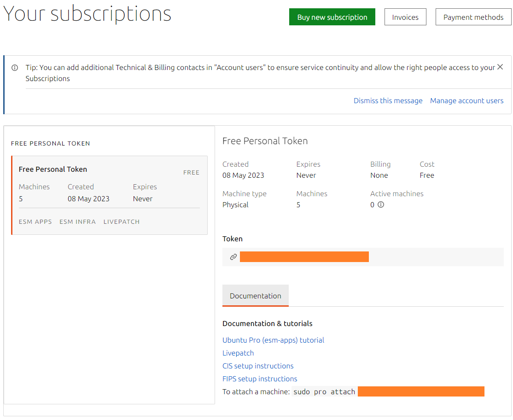Viewport: 513px width, 420px height.
Task: Click the Buy new subscription button
Action: click(x=332, y=17)
